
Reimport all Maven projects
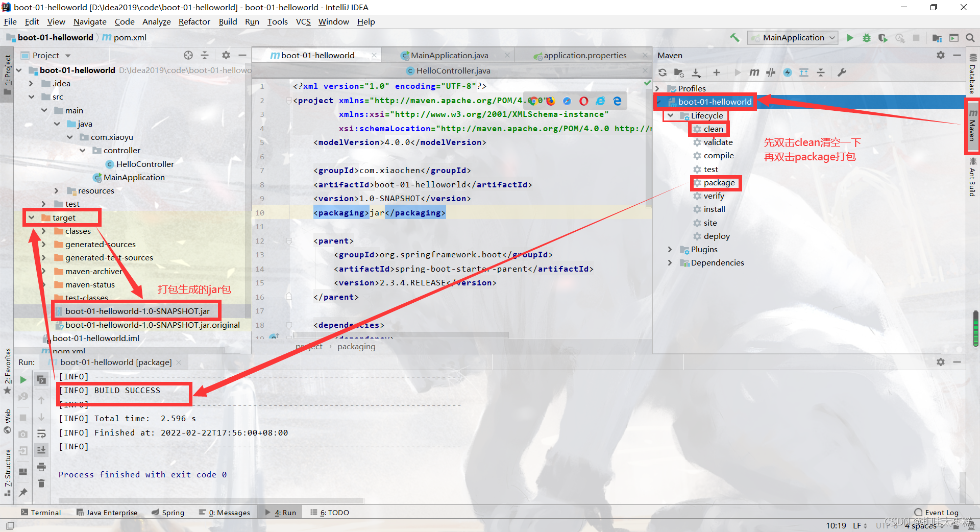663,72
